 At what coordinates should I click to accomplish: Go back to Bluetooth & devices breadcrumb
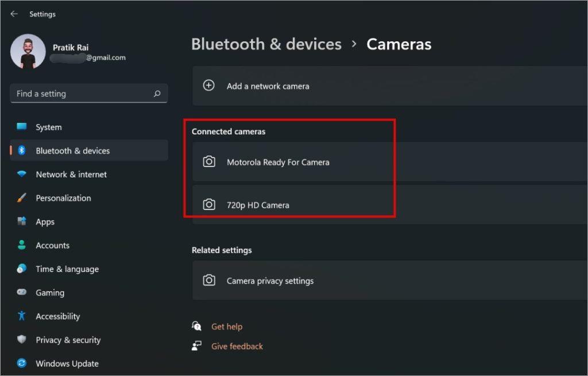(266, 44)
